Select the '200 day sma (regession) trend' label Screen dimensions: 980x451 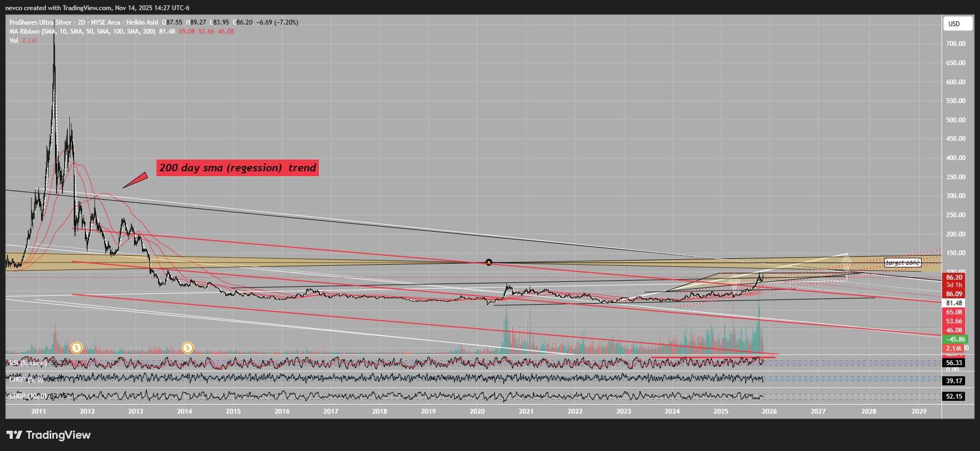(x=238, y=168)
